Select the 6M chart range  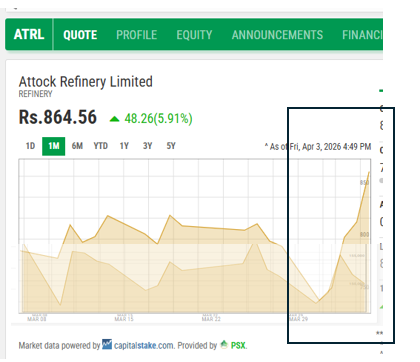tap(77, 146)
